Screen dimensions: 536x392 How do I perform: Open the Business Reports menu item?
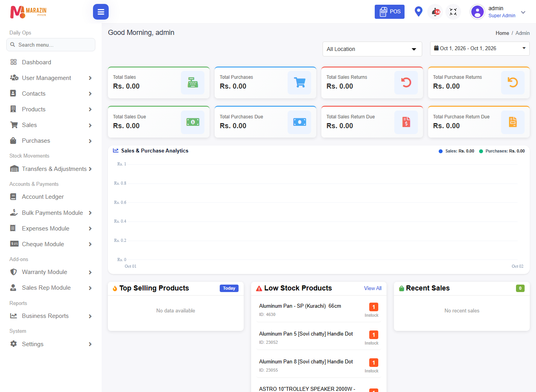pos(51,316)
